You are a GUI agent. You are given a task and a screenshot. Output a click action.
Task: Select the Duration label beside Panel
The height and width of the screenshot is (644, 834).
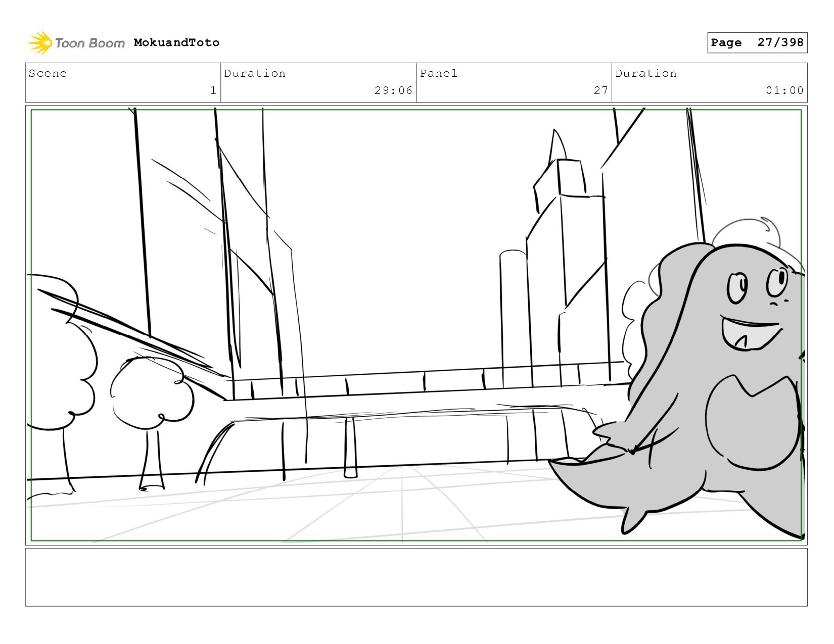click(646, 73)
